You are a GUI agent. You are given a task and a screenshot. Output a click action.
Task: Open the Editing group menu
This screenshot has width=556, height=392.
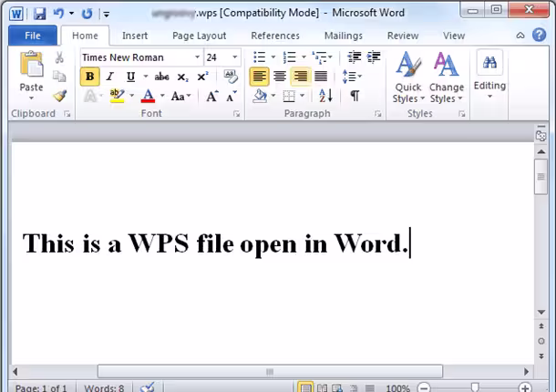click(x=489, y=75)
